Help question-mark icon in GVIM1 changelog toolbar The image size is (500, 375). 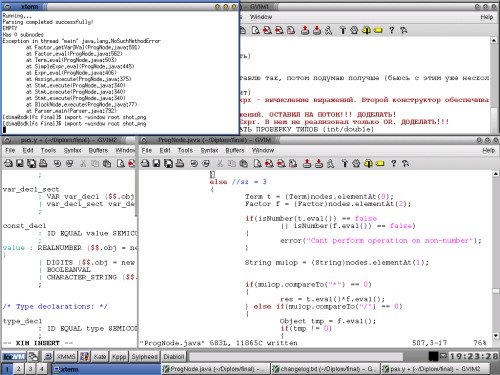(x=392, y=30)
